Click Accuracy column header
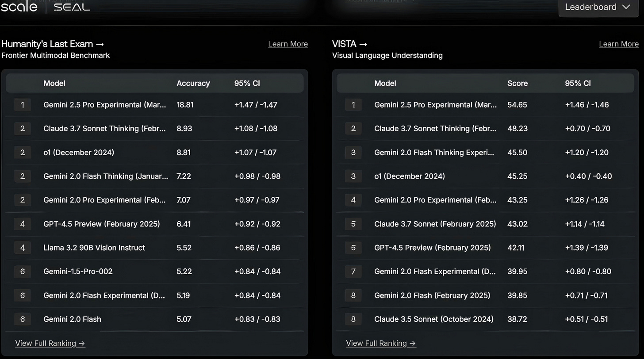 tap(193, 83)
